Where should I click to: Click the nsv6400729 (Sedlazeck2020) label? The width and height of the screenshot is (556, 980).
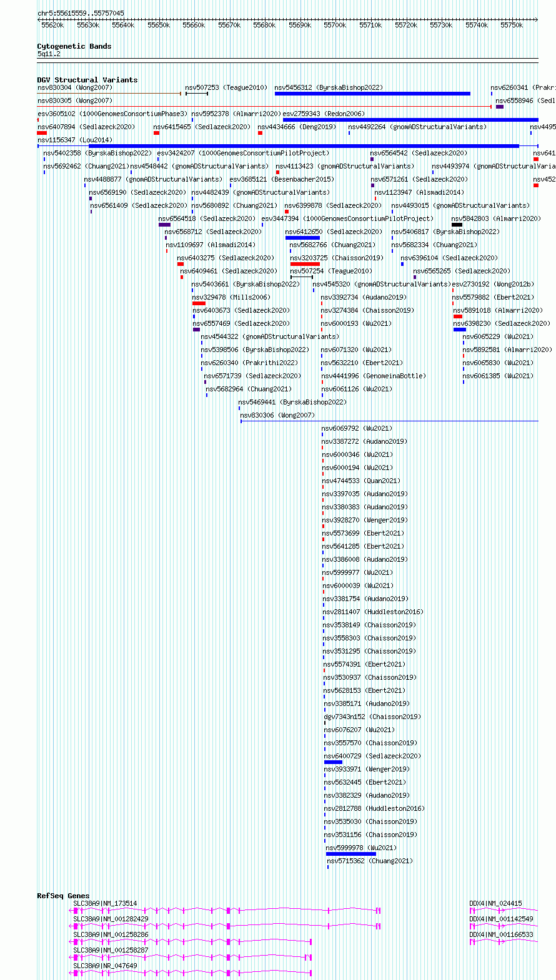click(373, 756)
